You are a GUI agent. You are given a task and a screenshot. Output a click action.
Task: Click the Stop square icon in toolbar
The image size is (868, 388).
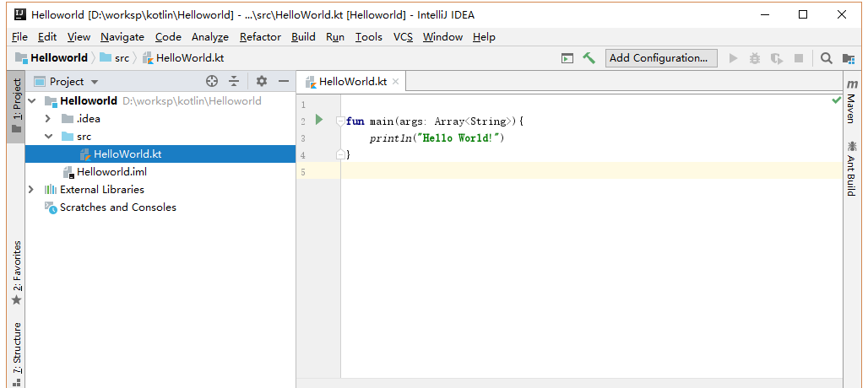798,58
